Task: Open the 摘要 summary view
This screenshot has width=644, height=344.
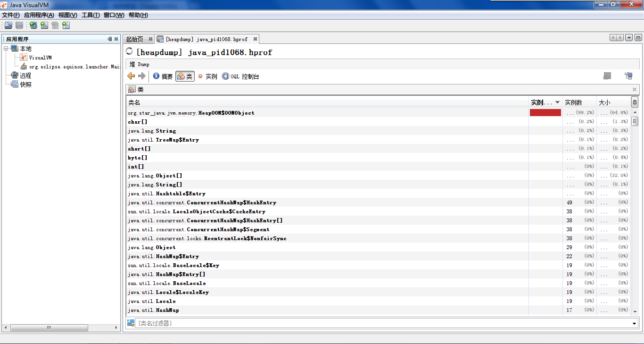Action: [163, 76]
